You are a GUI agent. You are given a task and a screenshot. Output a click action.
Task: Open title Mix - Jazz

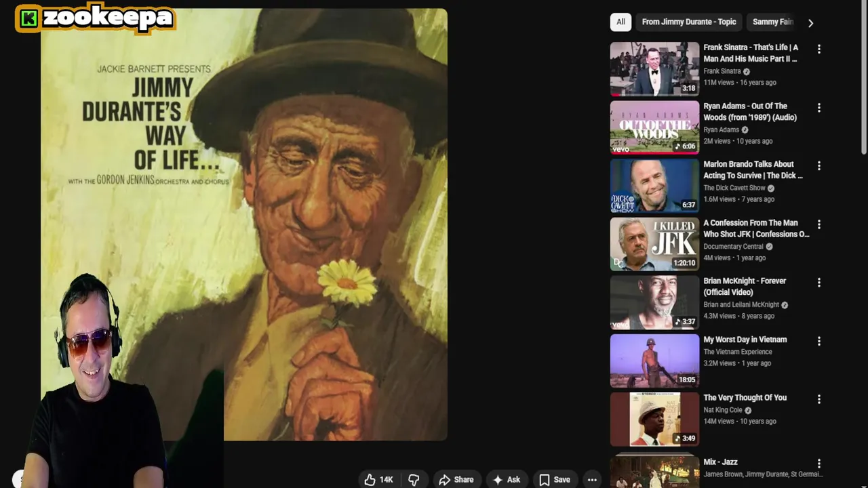pyautogui.click(x=720, y=462)
